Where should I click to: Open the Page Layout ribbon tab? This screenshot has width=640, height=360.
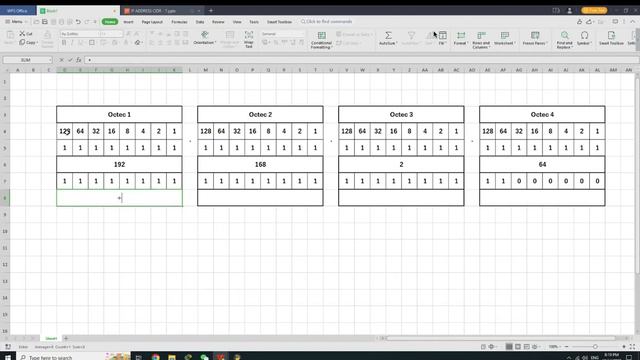152,22
